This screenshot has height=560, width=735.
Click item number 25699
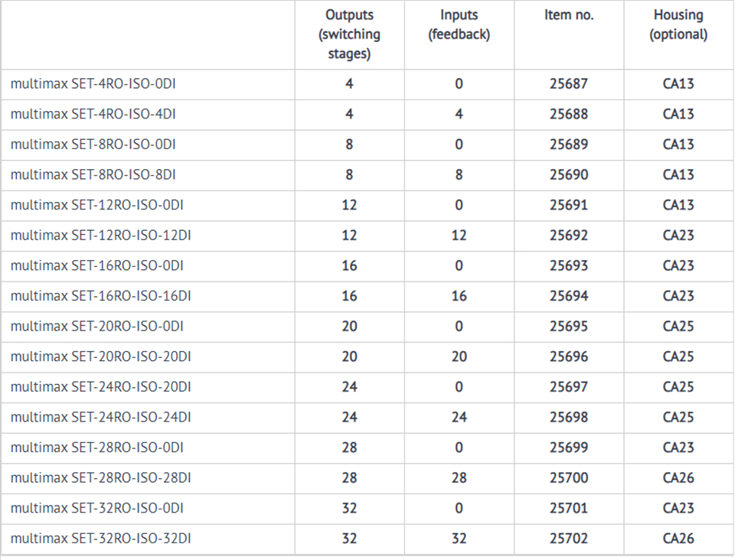click(568, 448)
